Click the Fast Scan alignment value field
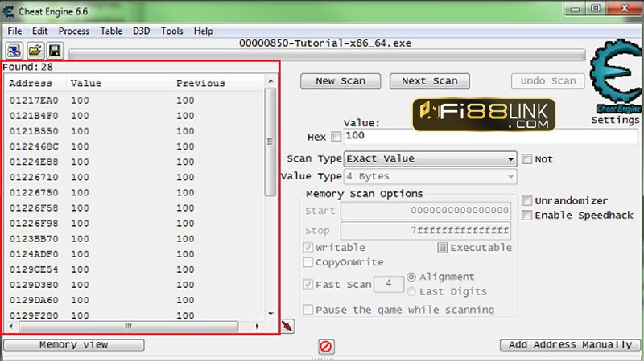Viewport: 644px width, 362px height. click(389, 284)
